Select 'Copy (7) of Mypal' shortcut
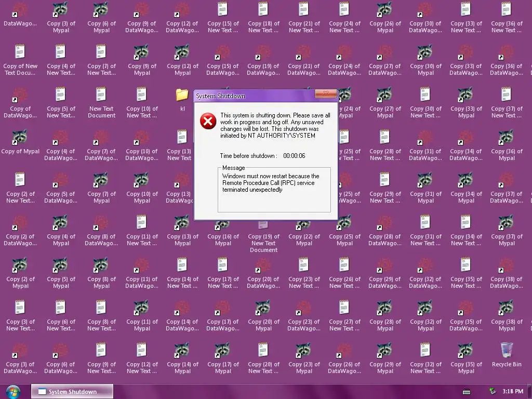Image resolution: width=532 pixels, height=399 pixels. (101, 188)
